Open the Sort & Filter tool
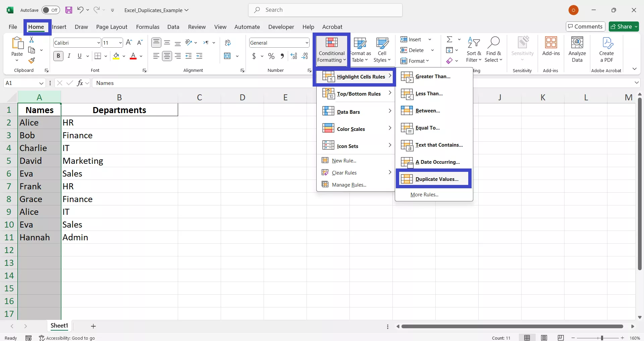Screen dimensions: 644x341 [474, 49]
